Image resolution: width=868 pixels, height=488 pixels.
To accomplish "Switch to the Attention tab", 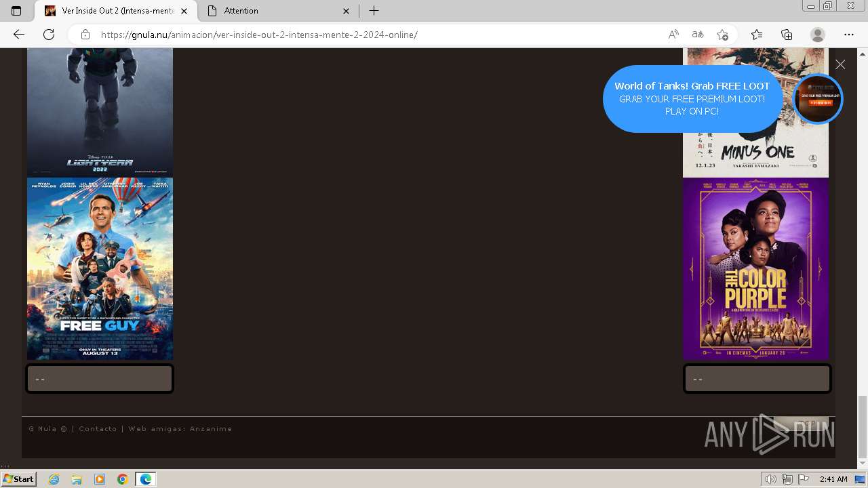I will tap(279, 11).
